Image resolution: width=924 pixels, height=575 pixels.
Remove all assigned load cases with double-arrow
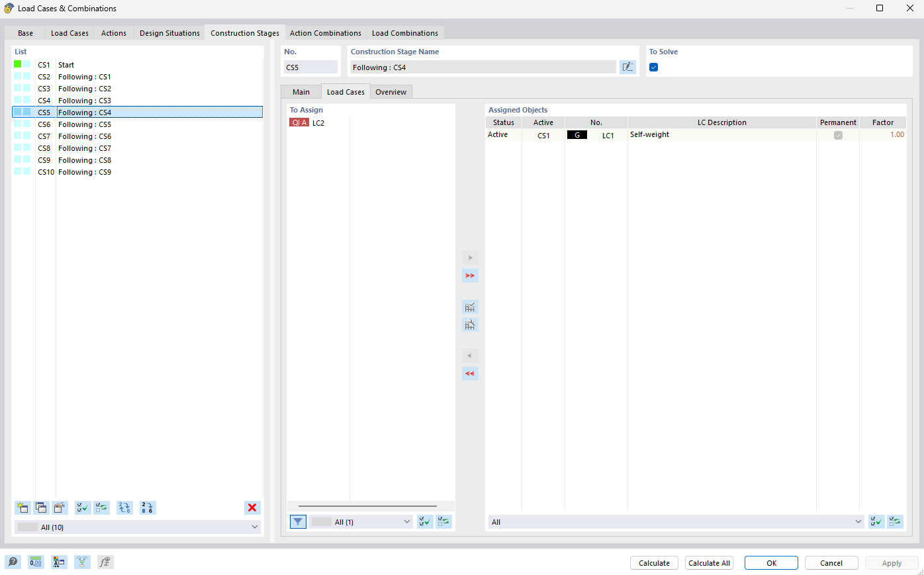tap(470, 373)
